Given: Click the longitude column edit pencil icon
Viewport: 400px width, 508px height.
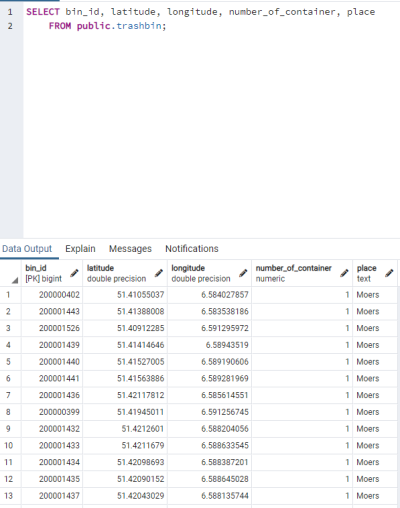Looking at the screenshot, I should [243, 273].
